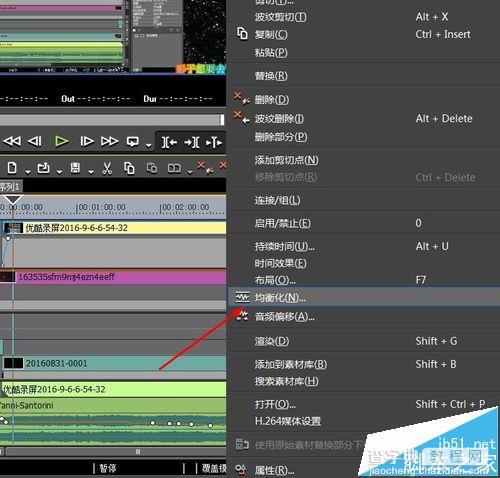The height and width of the screenshot is (478, 500).
Task: Click the preview position slider bar
Action: pyautogui.click(x=112, y=120)
